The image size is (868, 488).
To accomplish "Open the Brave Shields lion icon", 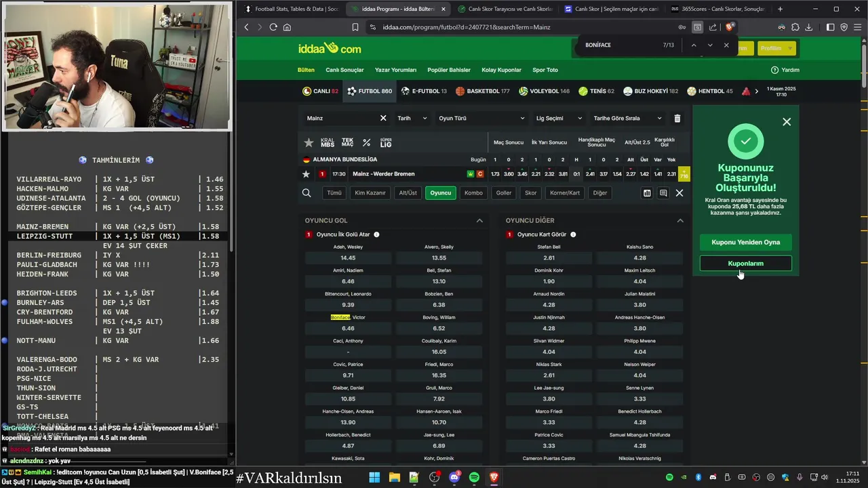I will coord(730,27).
